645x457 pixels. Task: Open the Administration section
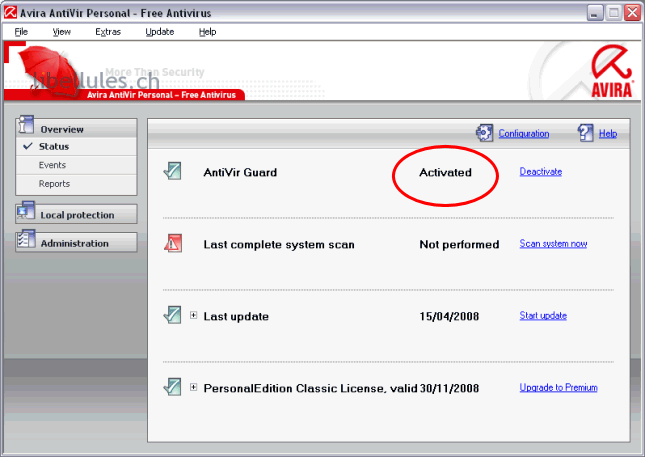tap(76, 243)
